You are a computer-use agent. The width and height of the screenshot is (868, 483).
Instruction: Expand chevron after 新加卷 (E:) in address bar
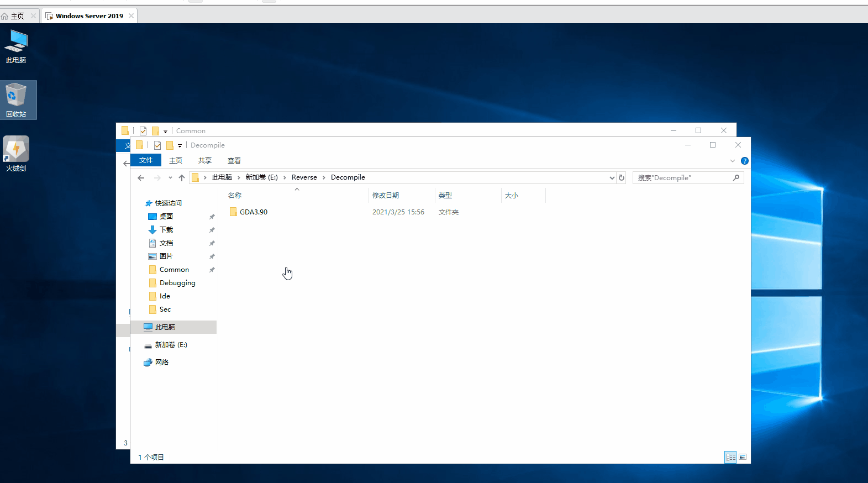point(285,178)
